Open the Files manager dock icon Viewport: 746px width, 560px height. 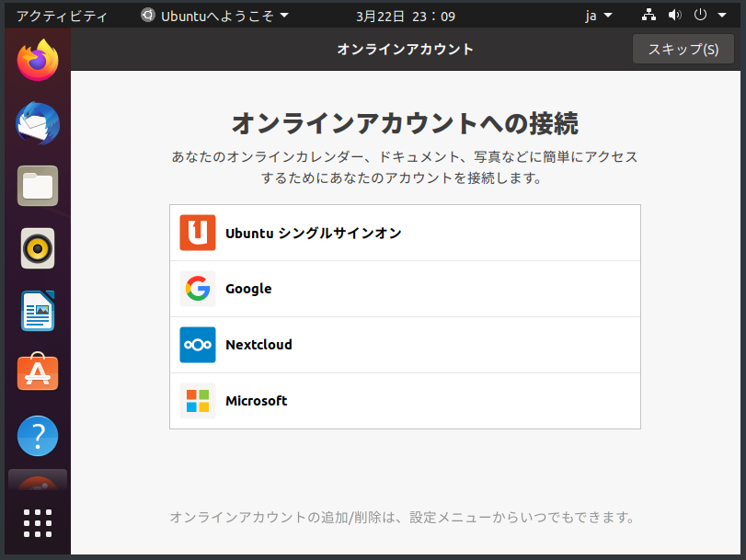(x=38, y=186)
